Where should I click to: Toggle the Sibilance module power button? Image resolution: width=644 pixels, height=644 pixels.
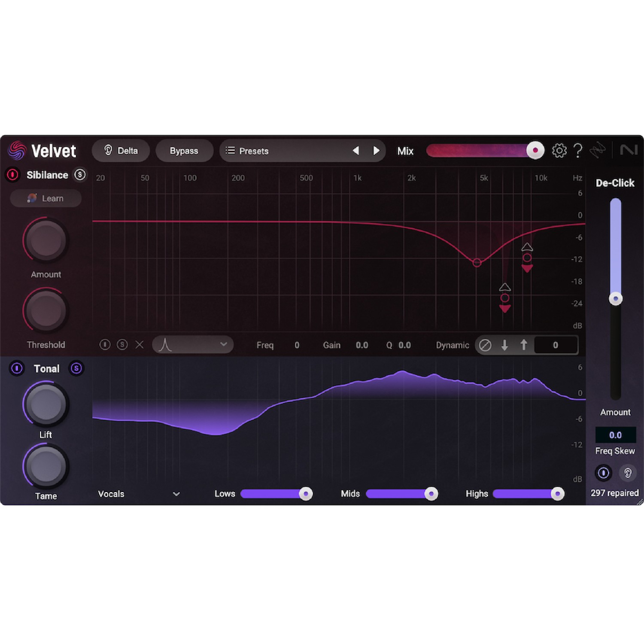12,175
